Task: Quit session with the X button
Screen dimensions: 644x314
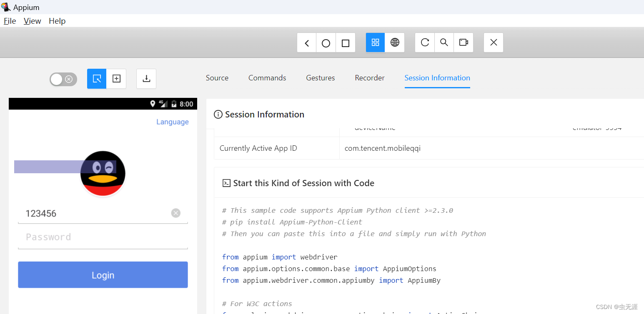Action: 494,42
